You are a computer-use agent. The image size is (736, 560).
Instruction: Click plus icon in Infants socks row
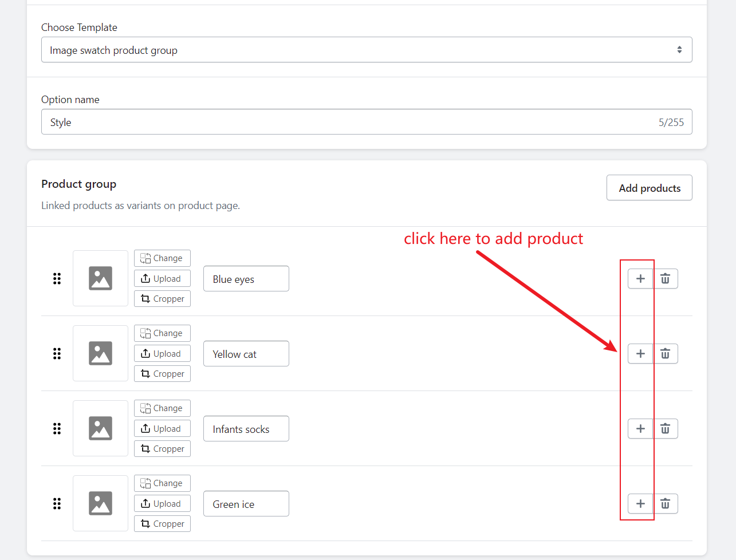tap(640, 429)
